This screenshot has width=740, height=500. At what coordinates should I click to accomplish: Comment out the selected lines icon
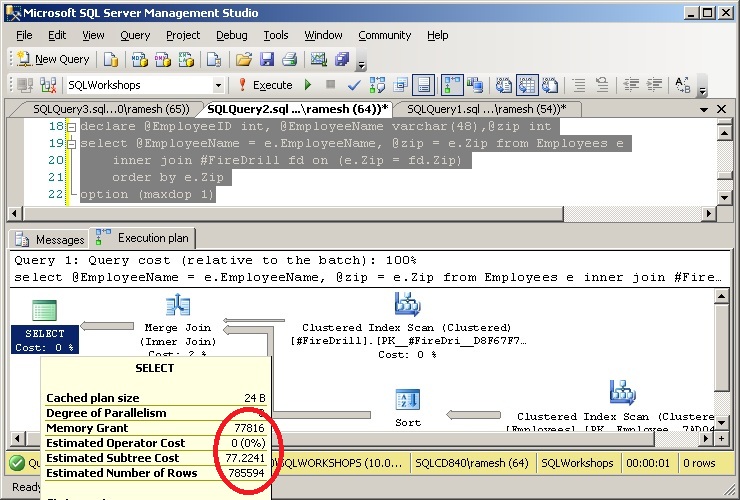click(579, 85)
